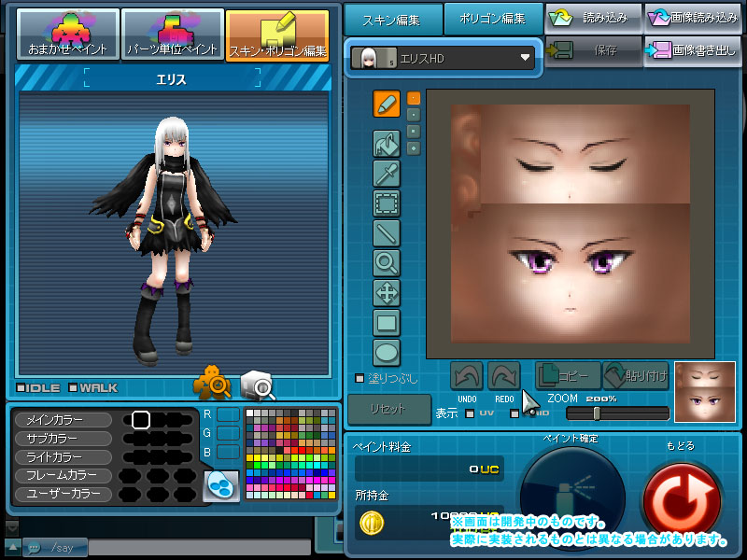The image size is (747, 560).
Task: Select the サブカラー row
Action: [63, 439]
